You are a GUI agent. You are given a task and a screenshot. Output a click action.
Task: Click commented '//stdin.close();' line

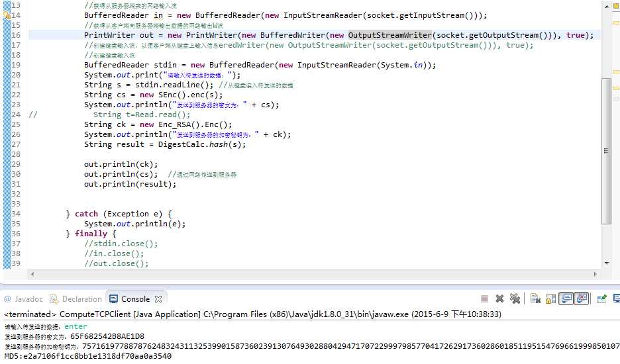pos(121,244)
